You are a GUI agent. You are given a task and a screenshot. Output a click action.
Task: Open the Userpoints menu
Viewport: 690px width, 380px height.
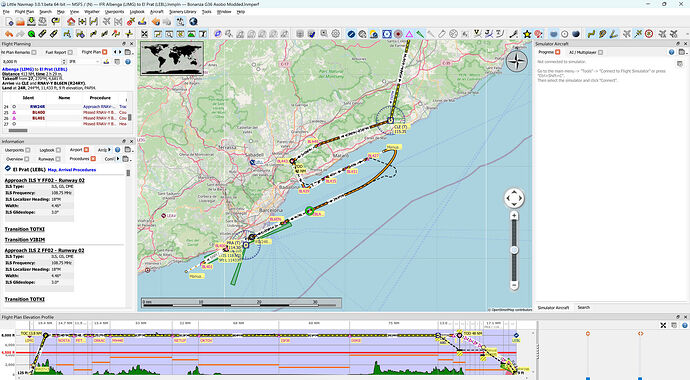[114, 12]
